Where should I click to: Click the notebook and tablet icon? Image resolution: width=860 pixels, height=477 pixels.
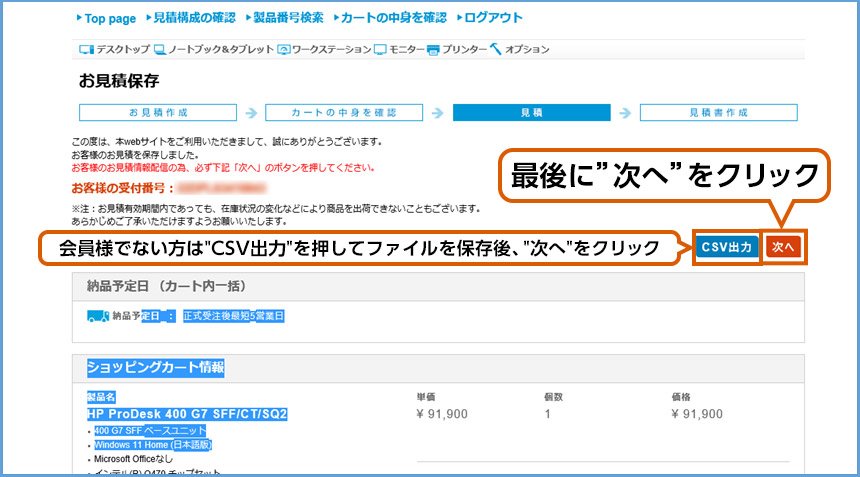160,50
